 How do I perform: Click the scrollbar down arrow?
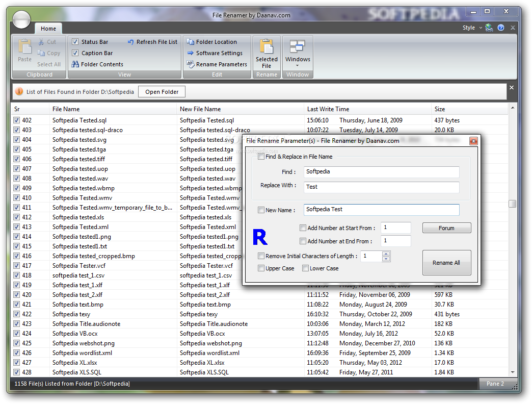(512, 372)
